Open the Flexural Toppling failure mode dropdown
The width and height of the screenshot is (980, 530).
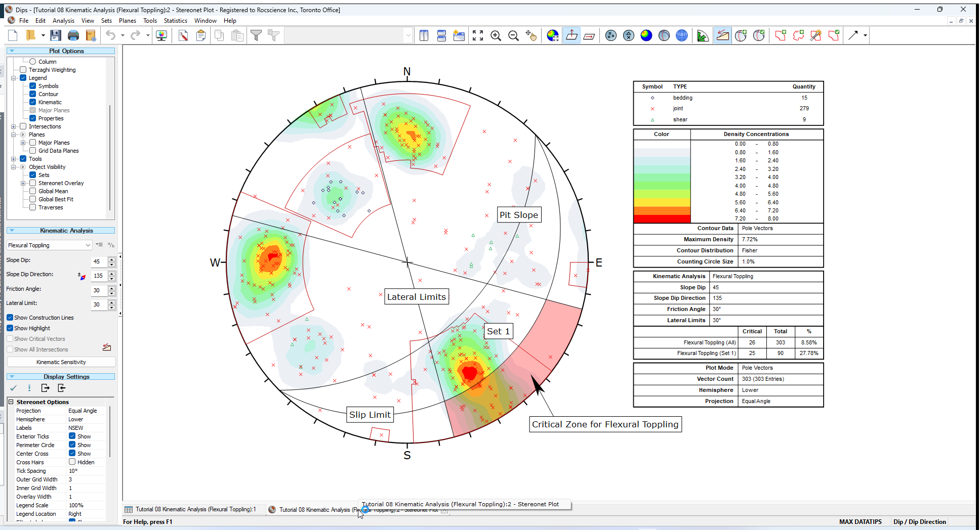pyautogui.click(x=87, y=245)
